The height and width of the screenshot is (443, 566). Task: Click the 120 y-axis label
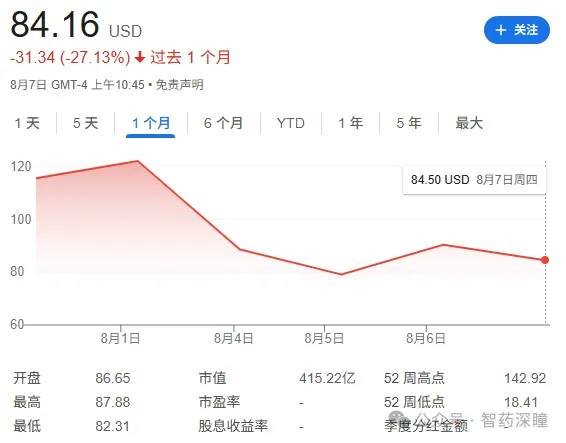coord(21,166)
